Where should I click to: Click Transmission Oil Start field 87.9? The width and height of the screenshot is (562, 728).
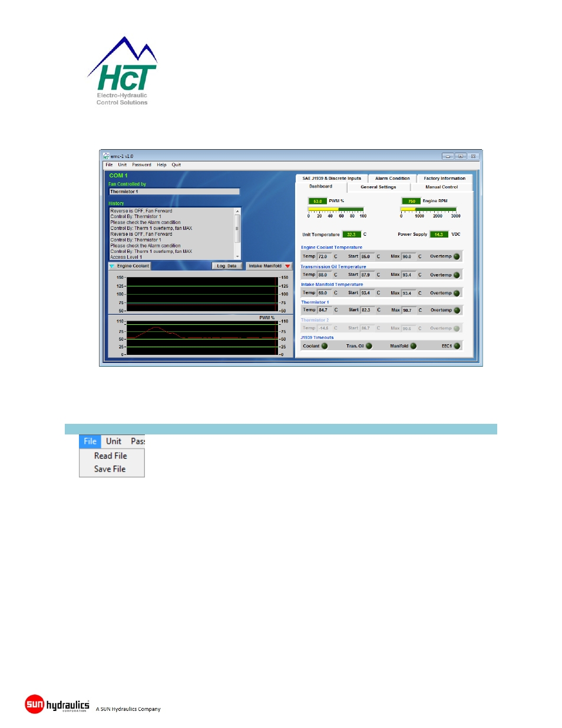click(368, 275)
